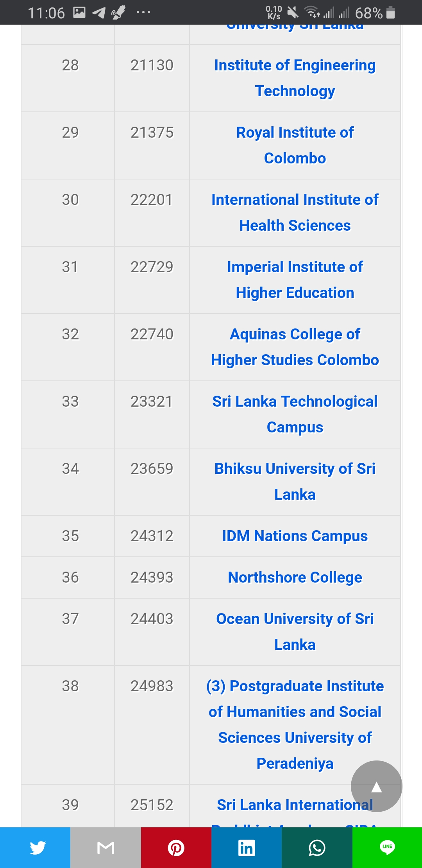Share page via Gmail icon
The height and width of the screenshot is (868, 422).
point(105,848)
